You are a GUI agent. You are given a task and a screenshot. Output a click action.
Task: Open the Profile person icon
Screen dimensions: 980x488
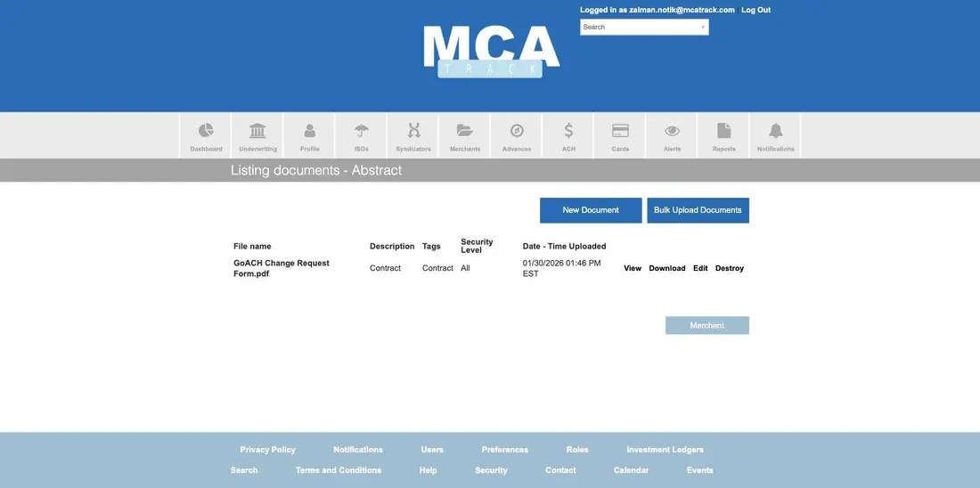point(309,130)
